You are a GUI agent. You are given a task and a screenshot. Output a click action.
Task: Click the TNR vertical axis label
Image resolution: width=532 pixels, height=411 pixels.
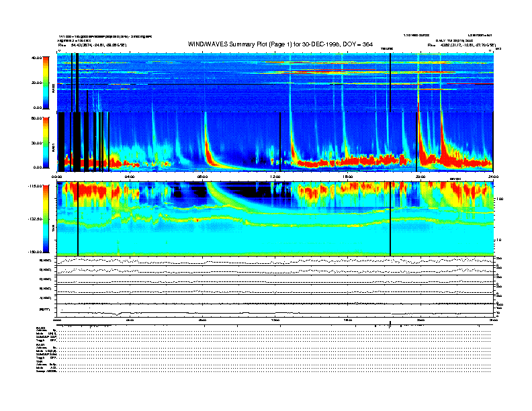click(x=54, y=229)
